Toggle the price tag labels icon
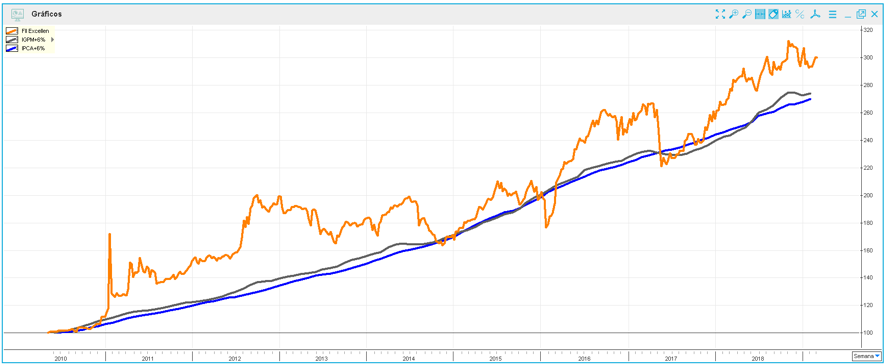Image resolution: width=885 pixels, height=364 pixels. pyautogui.click(x=773, y=14)
